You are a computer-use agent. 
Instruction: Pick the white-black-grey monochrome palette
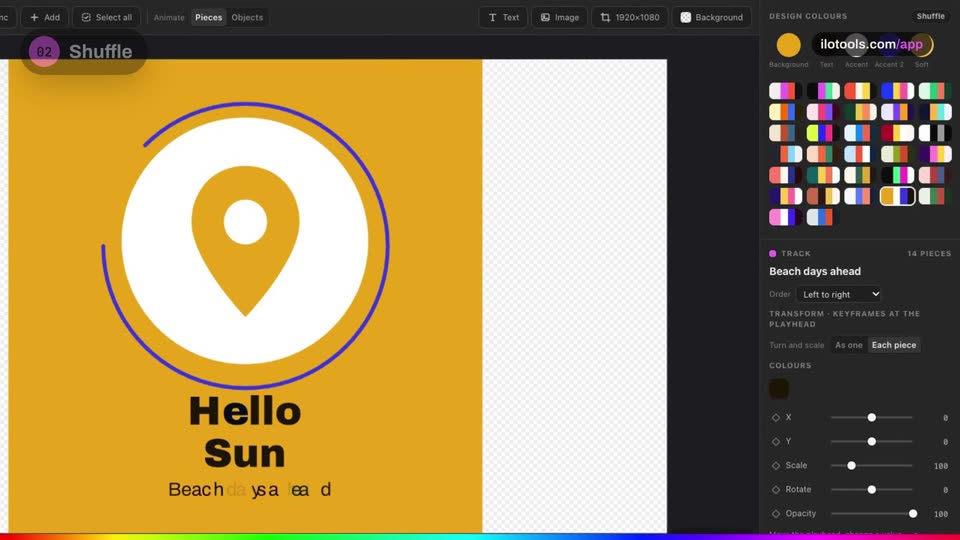(935, 133)
